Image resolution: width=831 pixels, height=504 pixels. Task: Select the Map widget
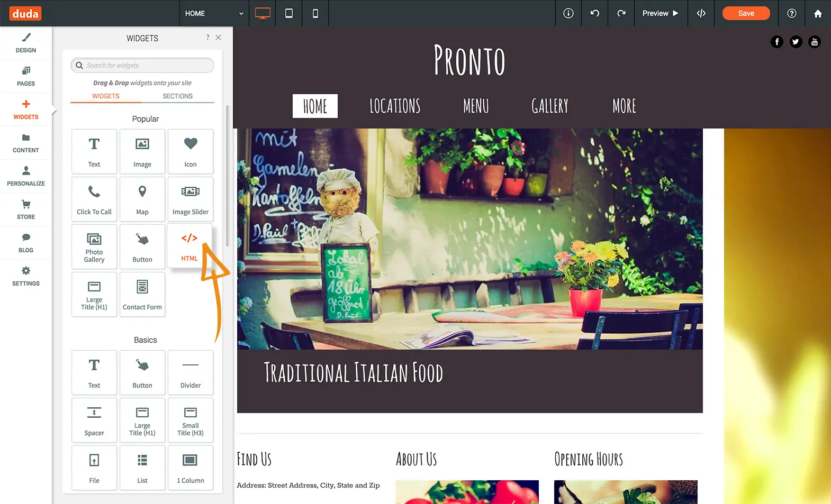point(142,199)
